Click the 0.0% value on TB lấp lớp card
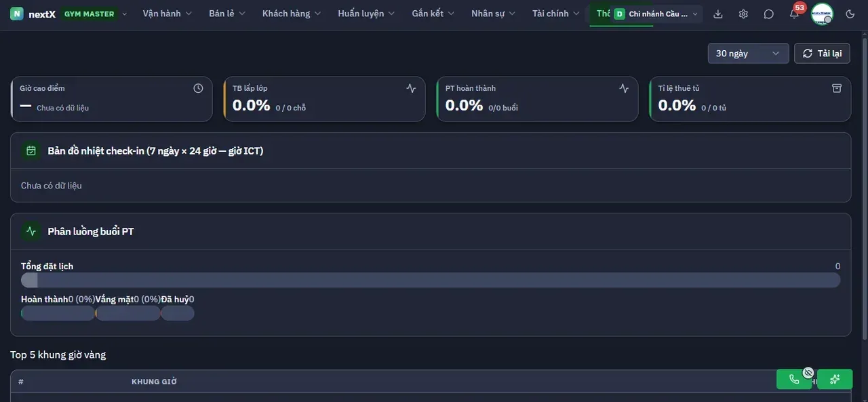 pyautogui.click(x=251, y=105)
